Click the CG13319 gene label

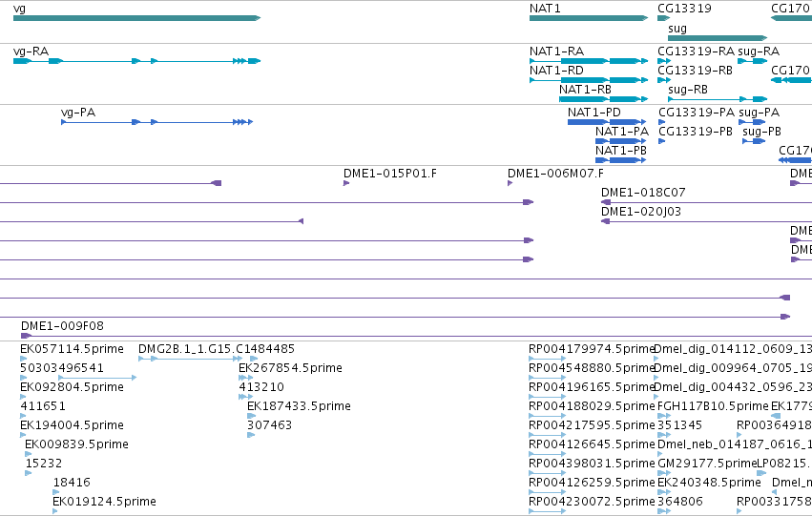(x=684, y=9)
